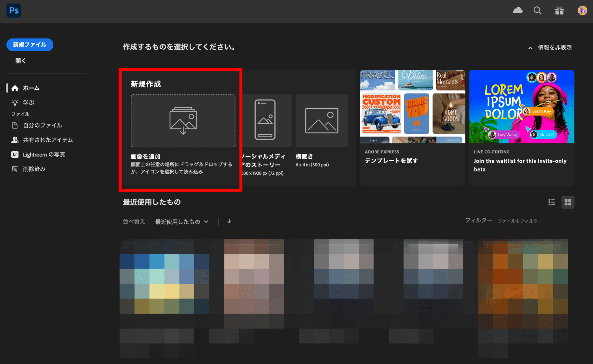Open the 最近使用したもの sort dropdown
This screenshot has height=364, width=593.
(182, 221)
